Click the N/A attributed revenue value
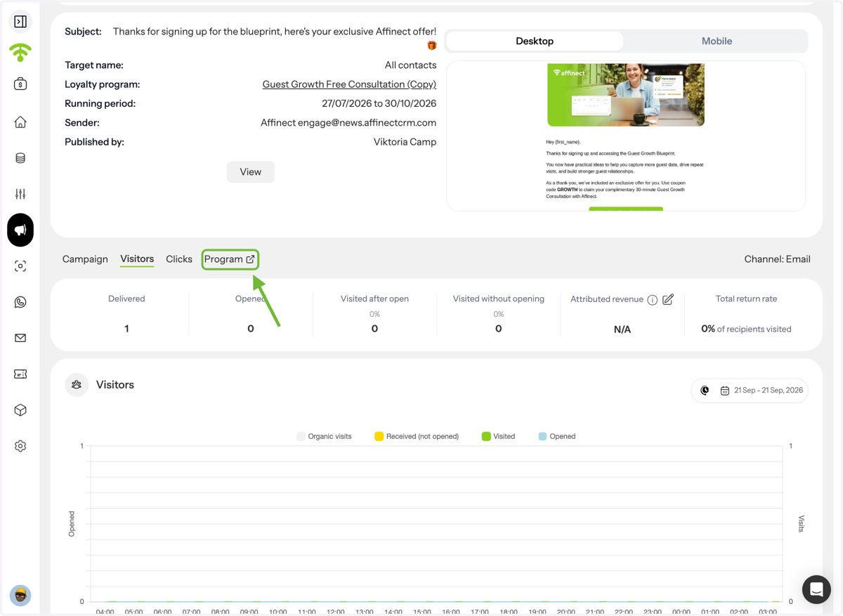The height and width of the screenshot is (616, 843). (622, 329)
